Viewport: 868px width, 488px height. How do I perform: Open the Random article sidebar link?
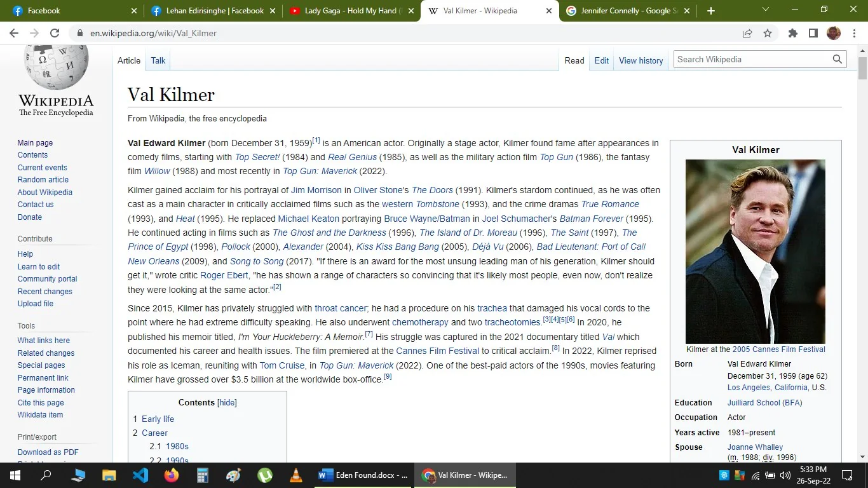point(43,180)
